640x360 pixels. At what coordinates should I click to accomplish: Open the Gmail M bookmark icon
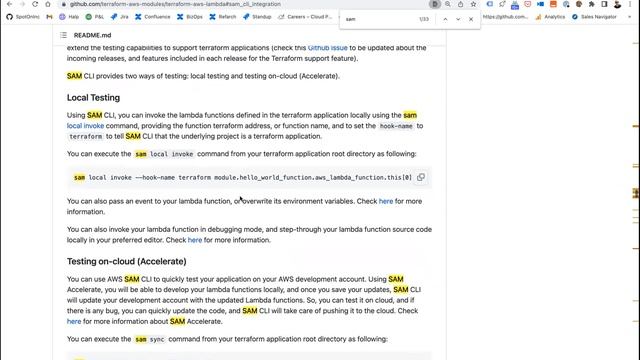coord(49,17)
